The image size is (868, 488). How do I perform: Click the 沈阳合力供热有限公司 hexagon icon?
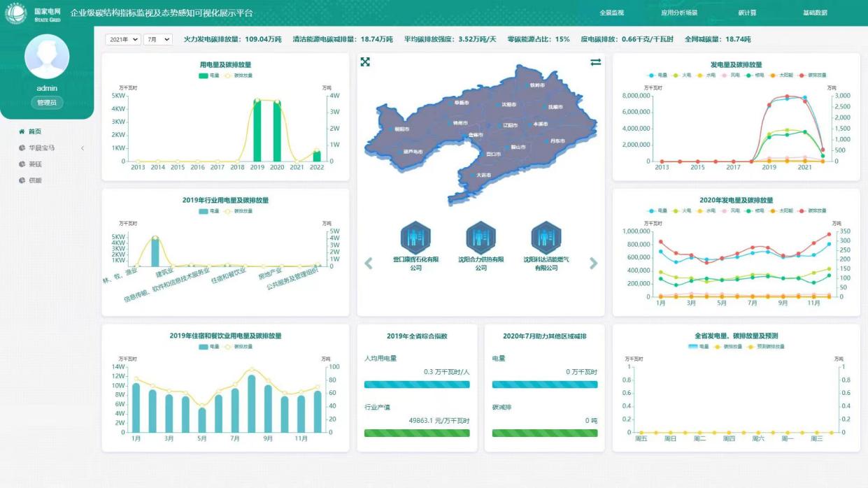coord(481,238)
